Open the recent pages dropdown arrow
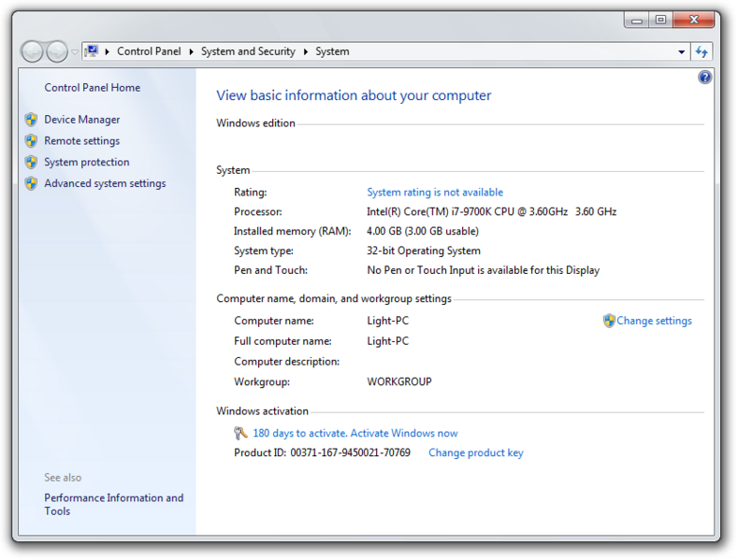738x560 pixels. coord(75,52)
